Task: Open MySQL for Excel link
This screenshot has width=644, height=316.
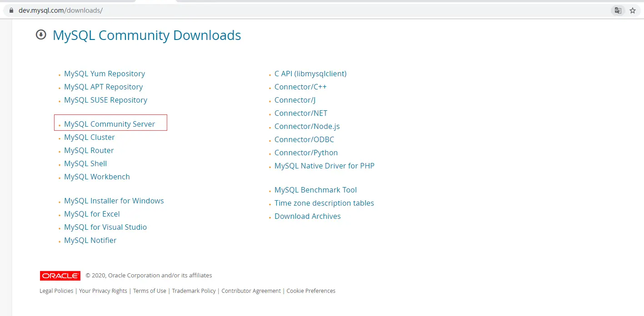Action: pos(92,214)
